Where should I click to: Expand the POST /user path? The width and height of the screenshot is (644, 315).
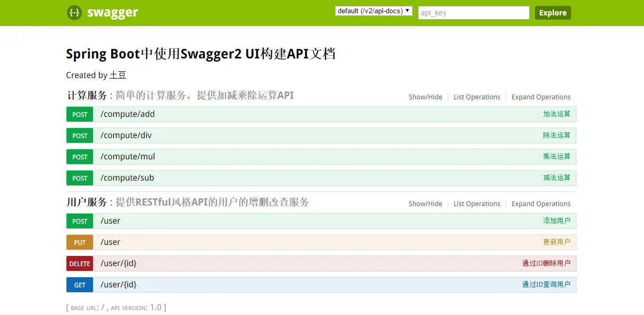coord(111,221)
